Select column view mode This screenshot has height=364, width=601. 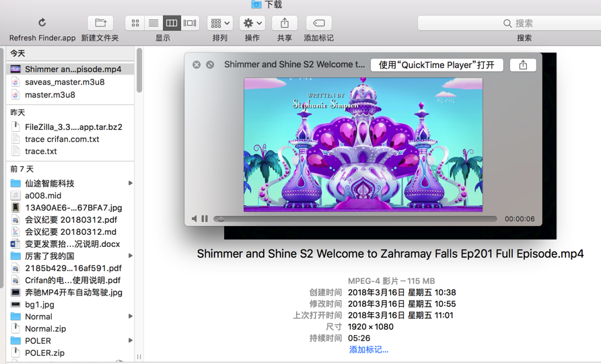(x=172, y=23)
